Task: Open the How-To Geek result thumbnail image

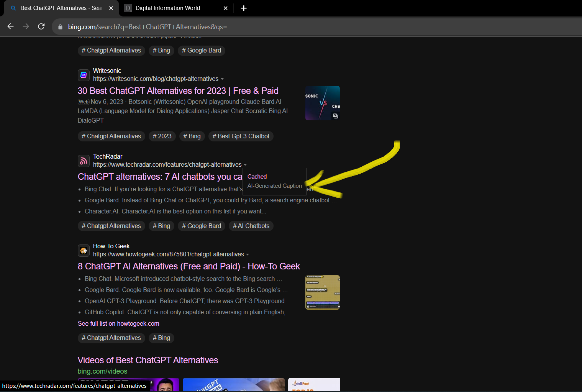Action: pos(323,292)
